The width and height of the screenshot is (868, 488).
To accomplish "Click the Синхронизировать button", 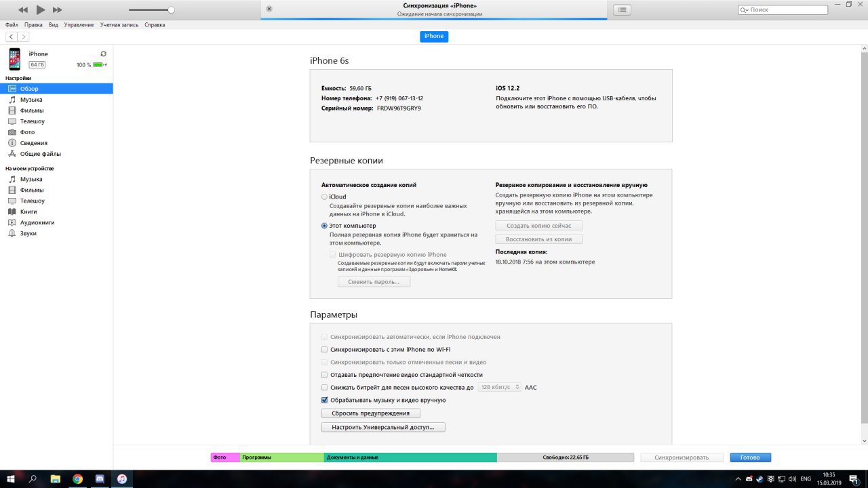I will tap(682, 457).
